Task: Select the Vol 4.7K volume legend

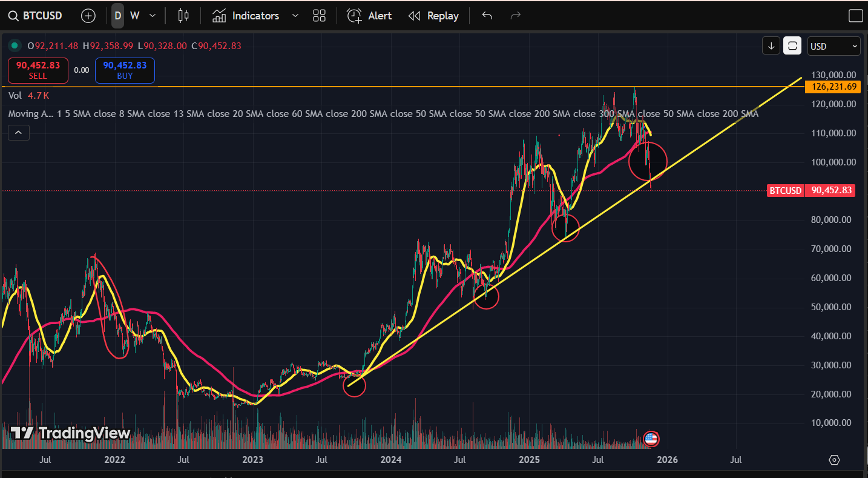Action: pyautogui.click(x=29, y=95)
